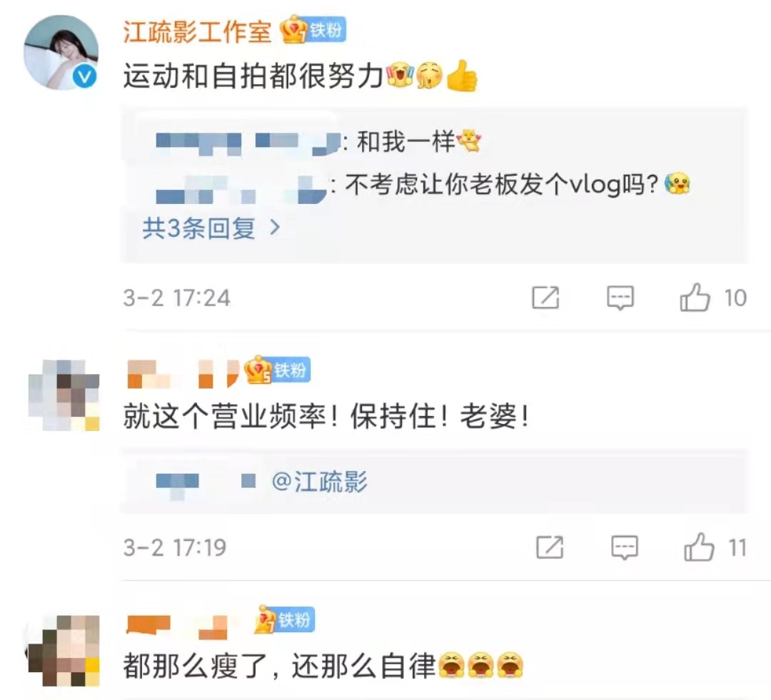
Task: Tap repost icon on 17:19 comment
Action: pyautogui.click(x=550, y=547)
